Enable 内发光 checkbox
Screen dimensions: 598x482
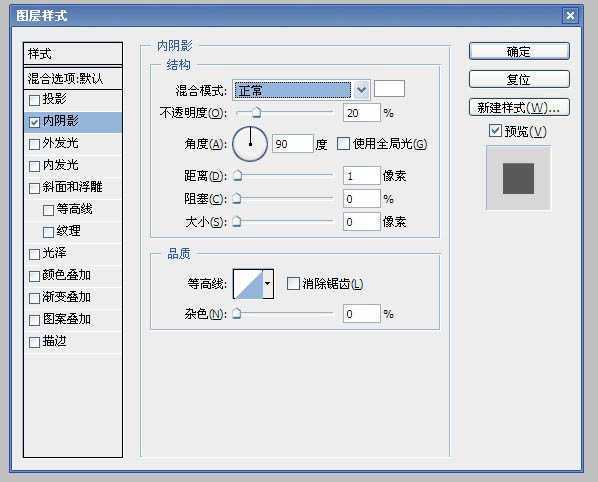pos(34,166)
